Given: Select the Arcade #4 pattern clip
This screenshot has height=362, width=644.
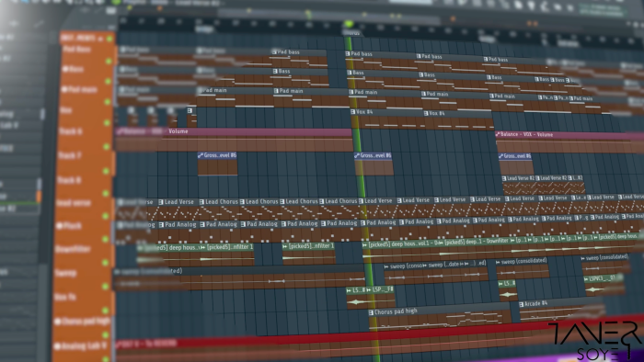Looking at the screenshot, I should (561, 310).
